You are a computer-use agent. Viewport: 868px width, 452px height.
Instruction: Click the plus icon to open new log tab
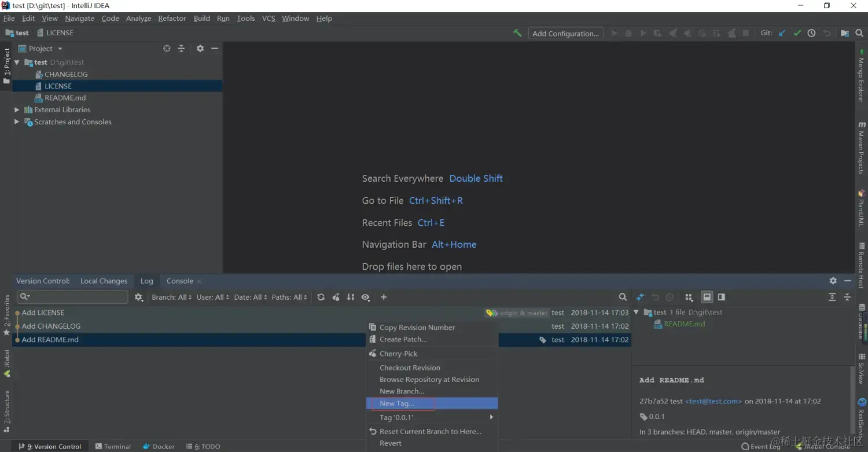point(384,297)
